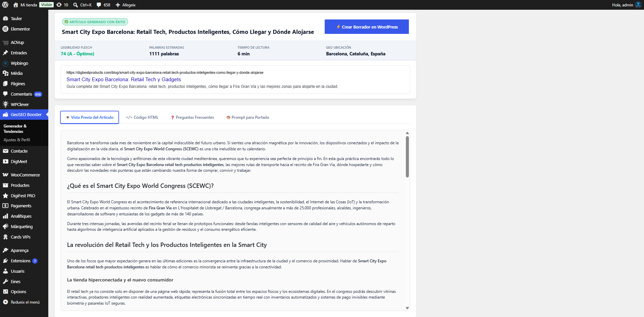Open Comentaris with 658 badge
Image resolution: width=644 pixels, height=317 pixels.
(x=24, y=94)
